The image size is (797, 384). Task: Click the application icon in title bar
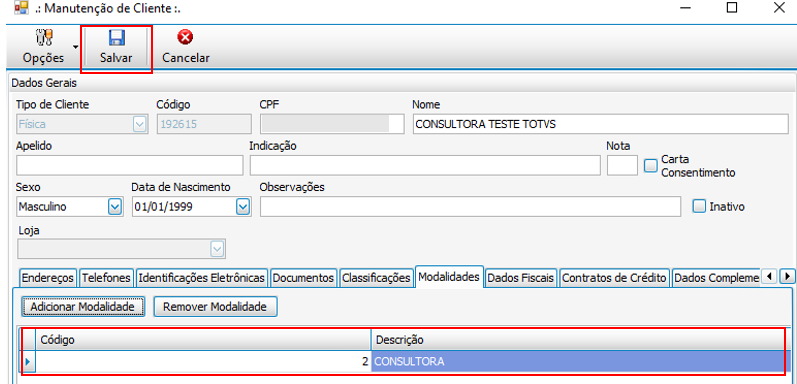(21, 8)
